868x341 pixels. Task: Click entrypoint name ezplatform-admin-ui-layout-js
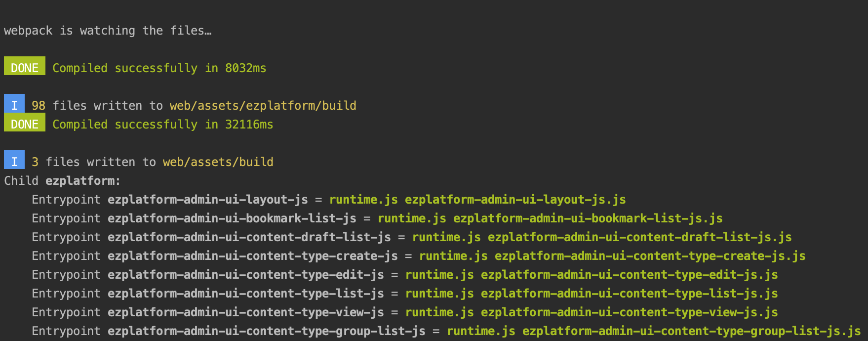click(x=207, y=200)
